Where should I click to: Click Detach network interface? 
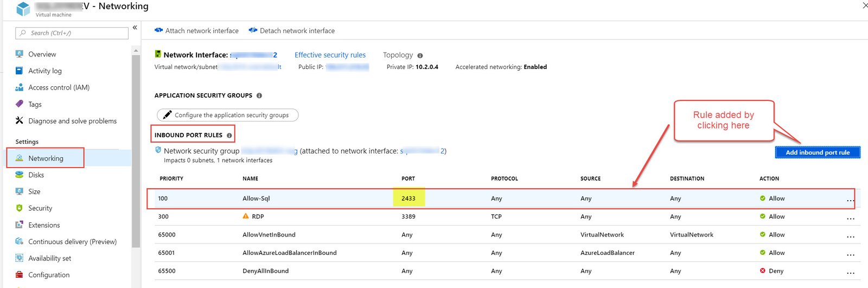(x=292, y=30)
